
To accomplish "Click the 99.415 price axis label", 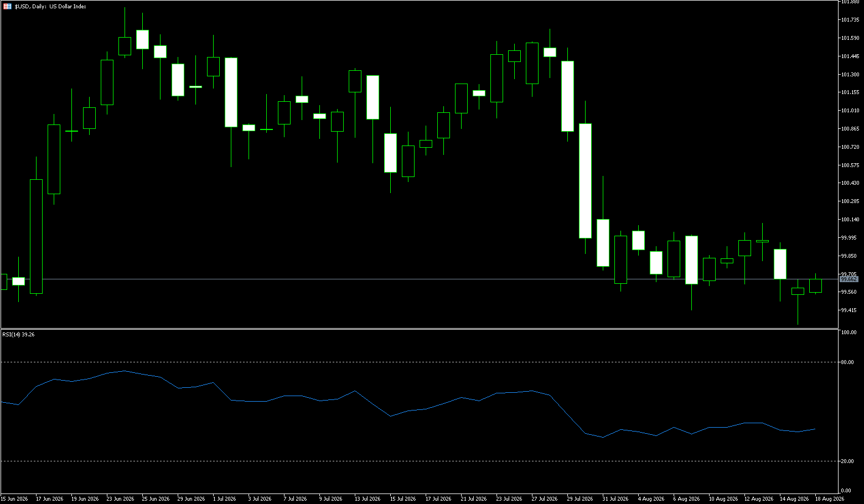I will pos(849,310).
